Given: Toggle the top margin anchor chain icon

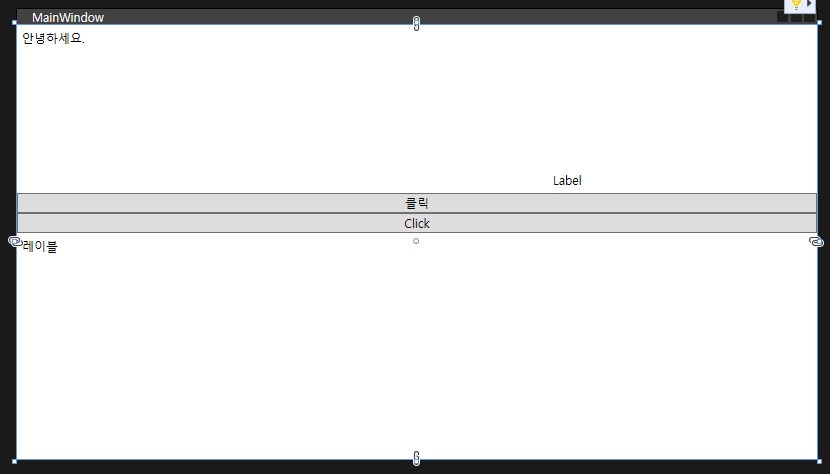Looking at the screenshot, I should 417,23.
